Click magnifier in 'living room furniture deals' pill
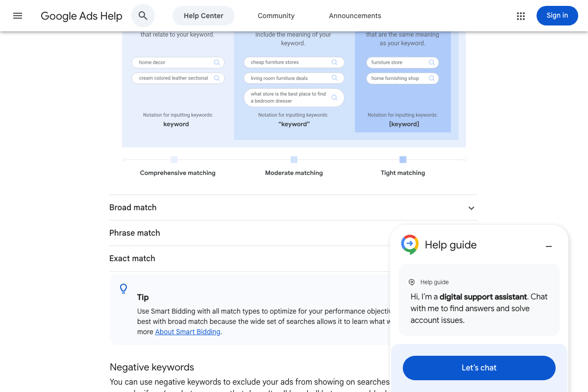Screen dimensions: 588x392 click(x=334, y=78)
